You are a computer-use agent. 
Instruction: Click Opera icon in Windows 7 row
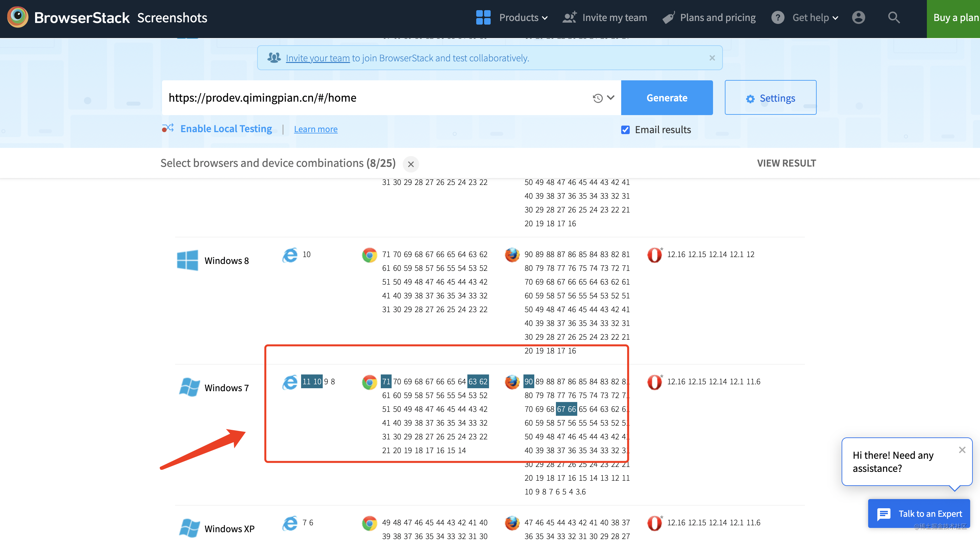[654, 382]
